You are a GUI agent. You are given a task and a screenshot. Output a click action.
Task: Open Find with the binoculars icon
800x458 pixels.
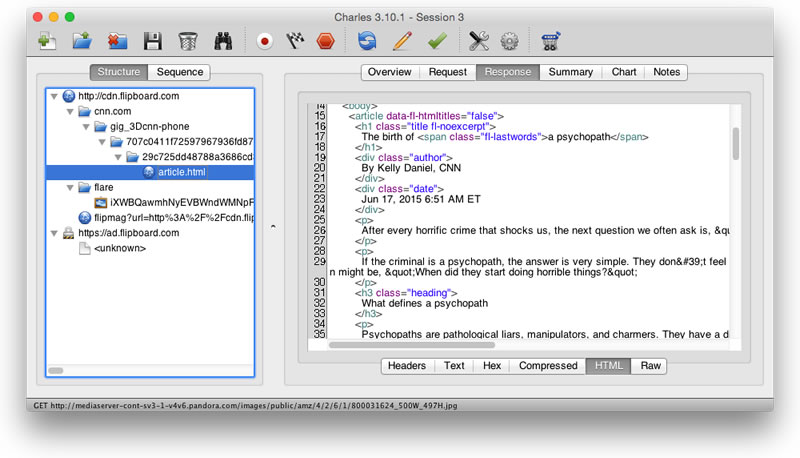tap(223, 41)
